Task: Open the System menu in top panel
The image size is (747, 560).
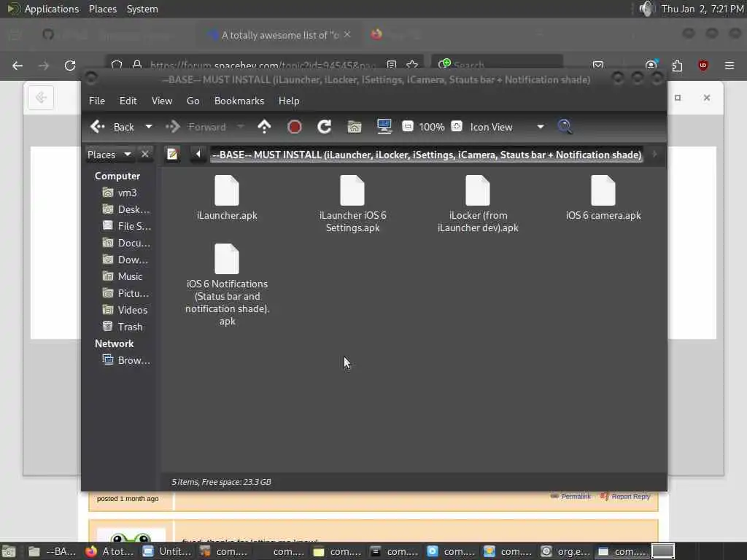Action: 142,9
